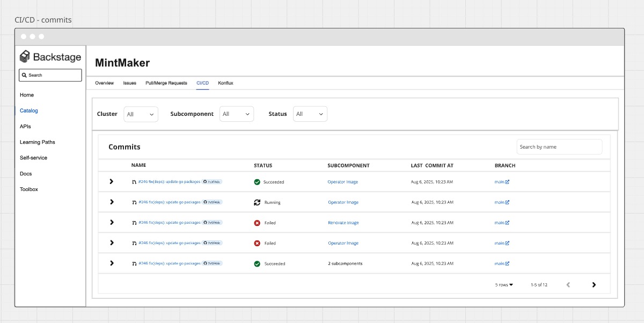This screenshot has width=644, height=323.
Task: Expand the 2 subcomponents commit row
Action: [112, 263]
